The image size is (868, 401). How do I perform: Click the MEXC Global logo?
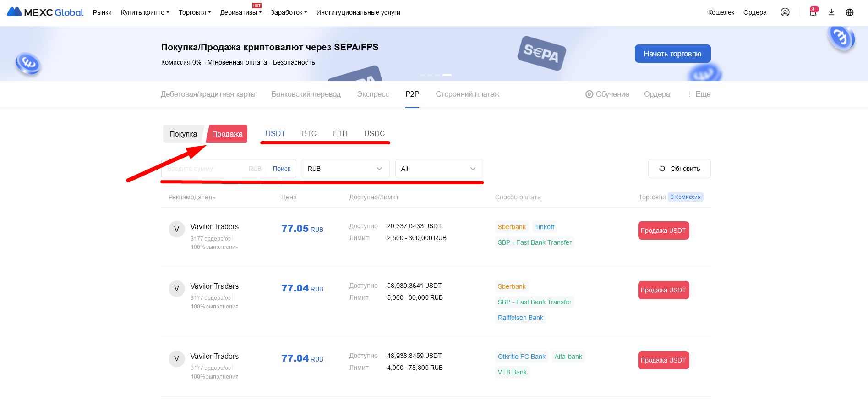point(45,12)
